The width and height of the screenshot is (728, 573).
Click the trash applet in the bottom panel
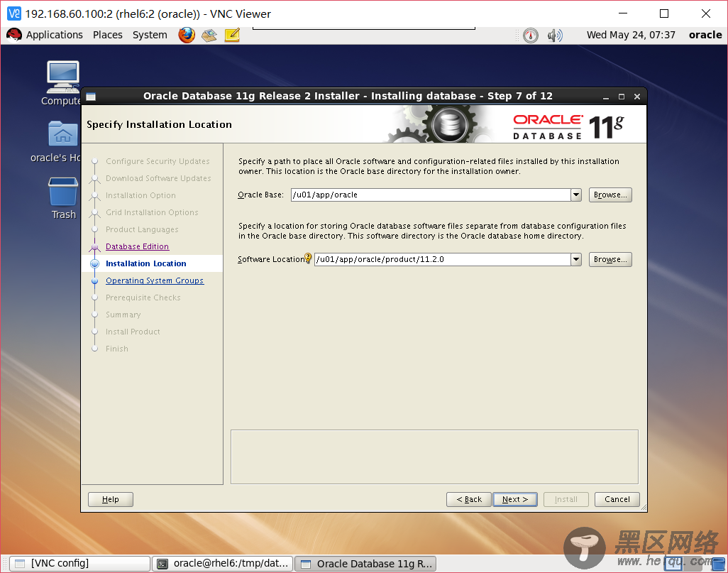tap(718, 564)
